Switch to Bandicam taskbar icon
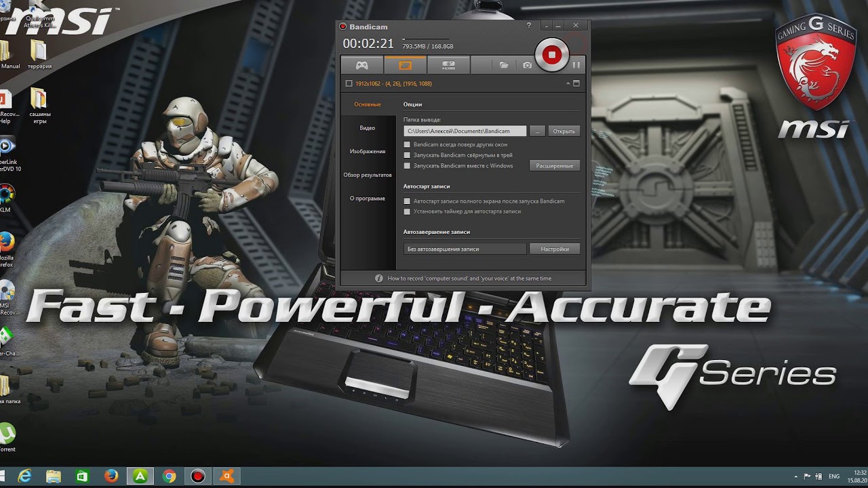 click(x=198, y=476)
